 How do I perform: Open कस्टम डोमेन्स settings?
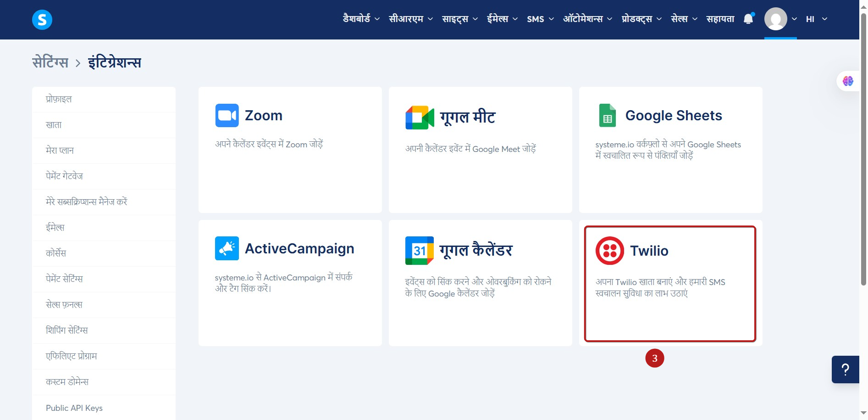click(104, 382)
